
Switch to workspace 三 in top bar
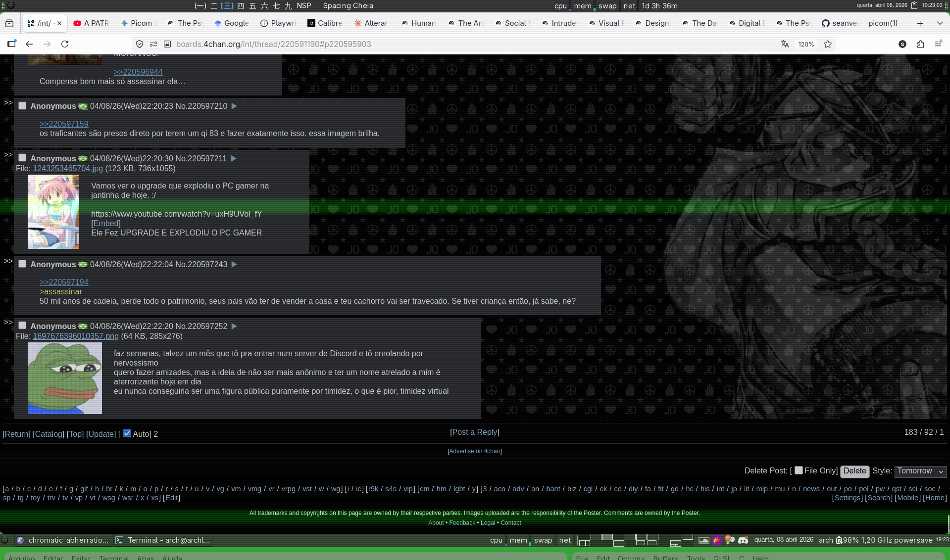(227, 6)
